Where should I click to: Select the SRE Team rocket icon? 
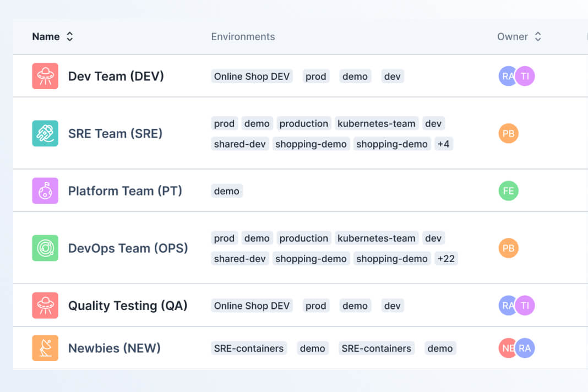pos(45,133)
